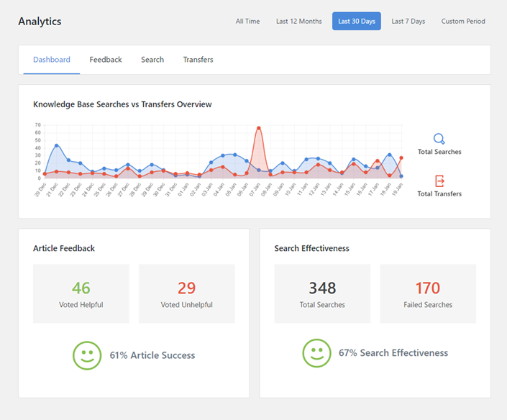This screenshot has width=507, height=420.
Task: Choose Custom Period date range
Action: click(x=463, y=22)
